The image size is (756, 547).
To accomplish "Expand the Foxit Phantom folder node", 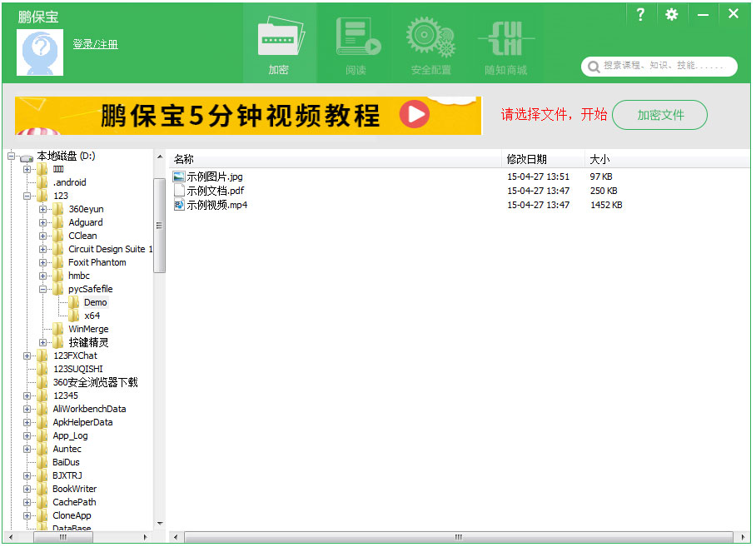I will coord(43,262).
